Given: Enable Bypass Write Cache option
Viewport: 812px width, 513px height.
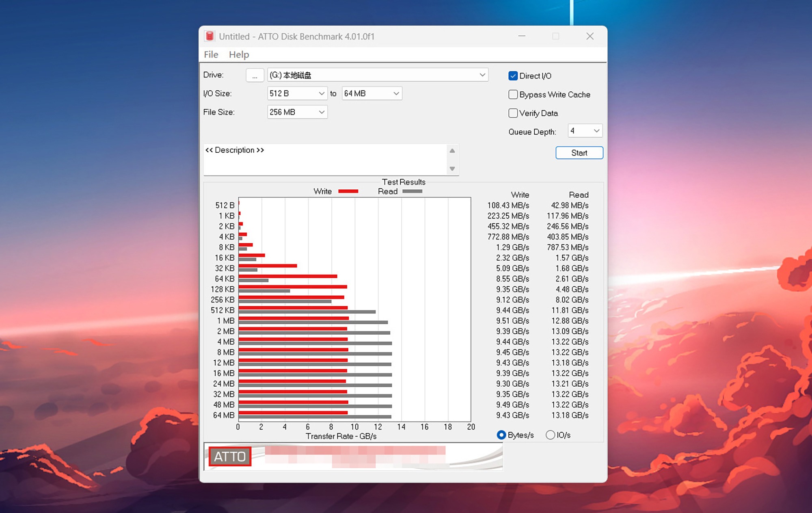Looking at the screenshot, I should click(513, 95).
